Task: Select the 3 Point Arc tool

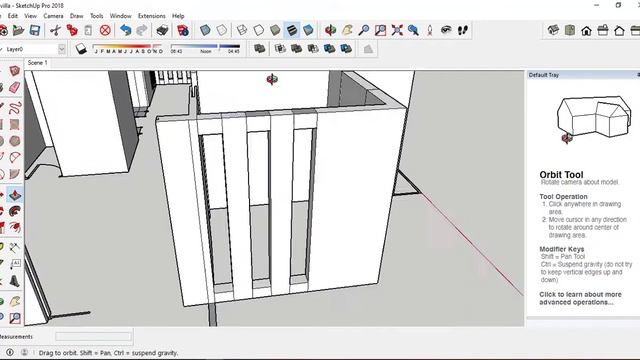Action: tap(15, 158)
